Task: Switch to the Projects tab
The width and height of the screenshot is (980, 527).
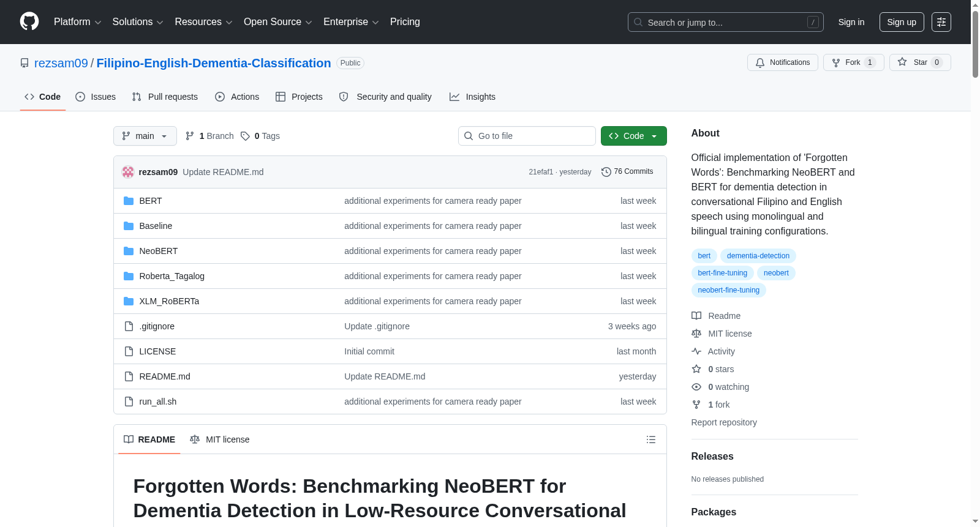Action: click(x=299, y=97)
